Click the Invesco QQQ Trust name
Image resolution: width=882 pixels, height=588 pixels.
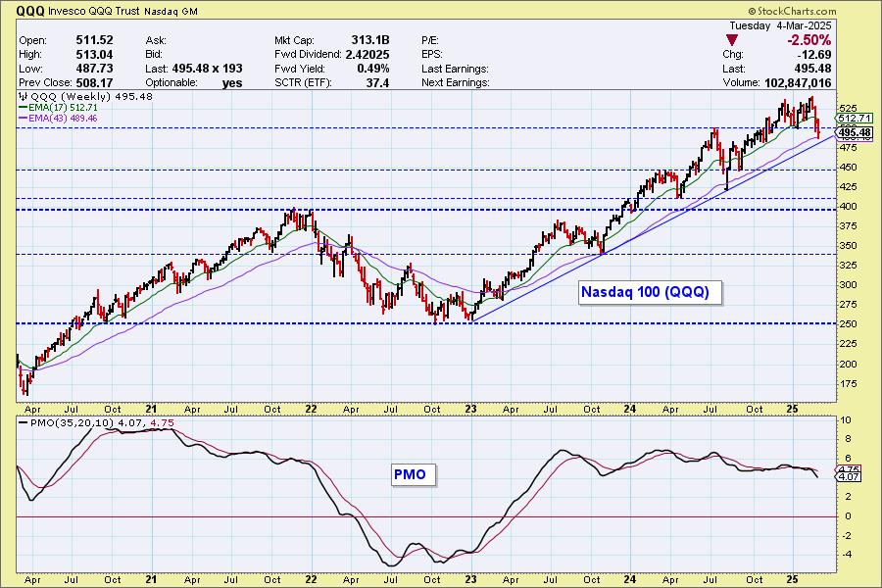click(x=94, y=11)
